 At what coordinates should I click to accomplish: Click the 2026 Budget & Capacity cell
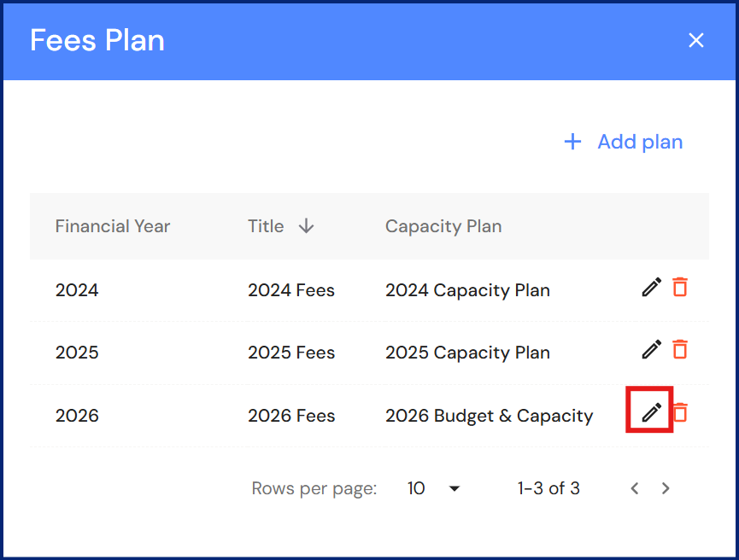click(x=489, y=416)
